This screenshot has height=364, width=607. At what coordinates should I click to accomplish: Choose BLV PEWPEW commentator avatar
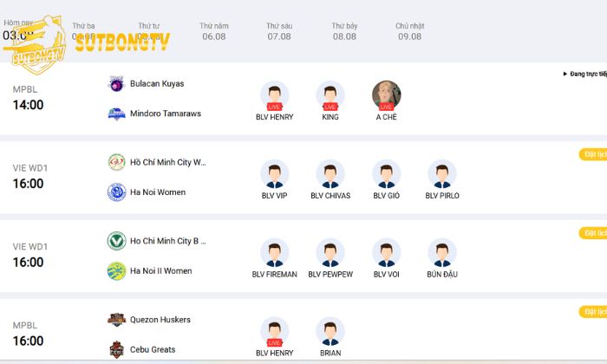click(330, 252)
